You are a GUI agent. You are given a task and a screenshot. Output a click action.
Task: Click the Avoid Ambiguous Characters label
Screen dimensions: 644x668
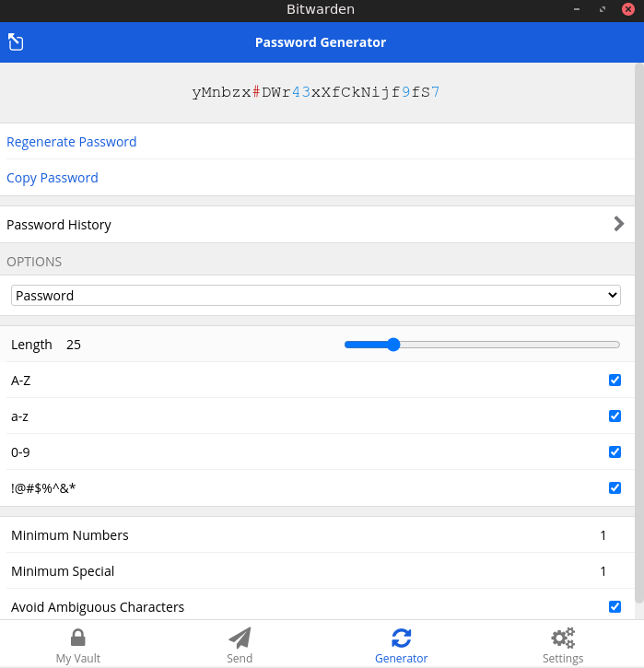[x=98, y=607]
